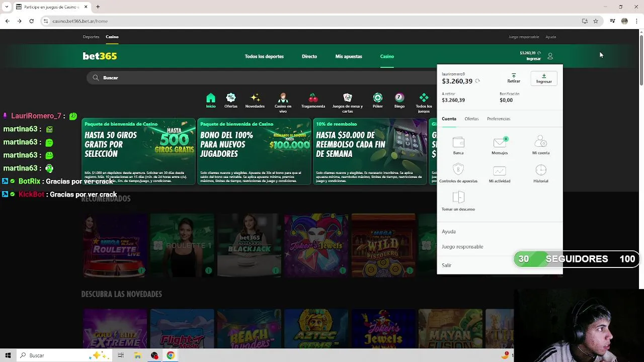Open Gold Blitz Extreme game thumbnail

point(115,329)
